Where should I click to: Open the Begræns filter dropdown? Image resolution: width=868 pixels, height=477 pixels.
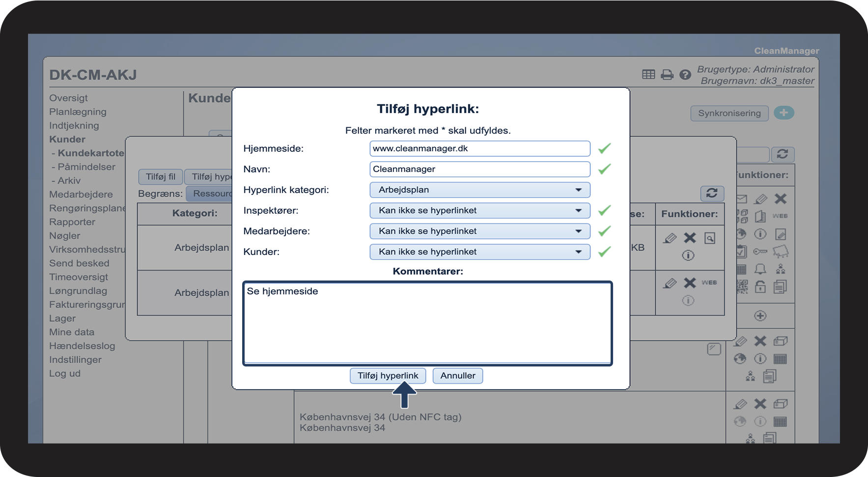[209, 194]
